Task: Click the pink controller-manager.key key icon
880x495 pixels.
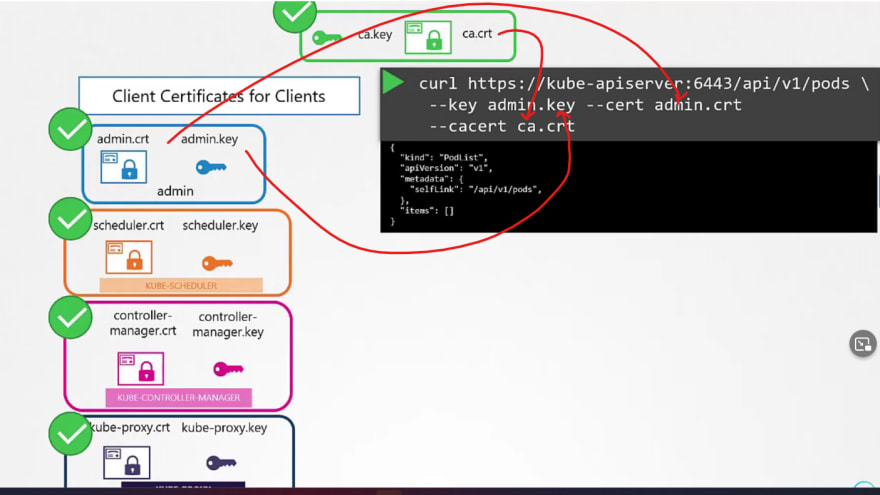Action: pos(228,369)
